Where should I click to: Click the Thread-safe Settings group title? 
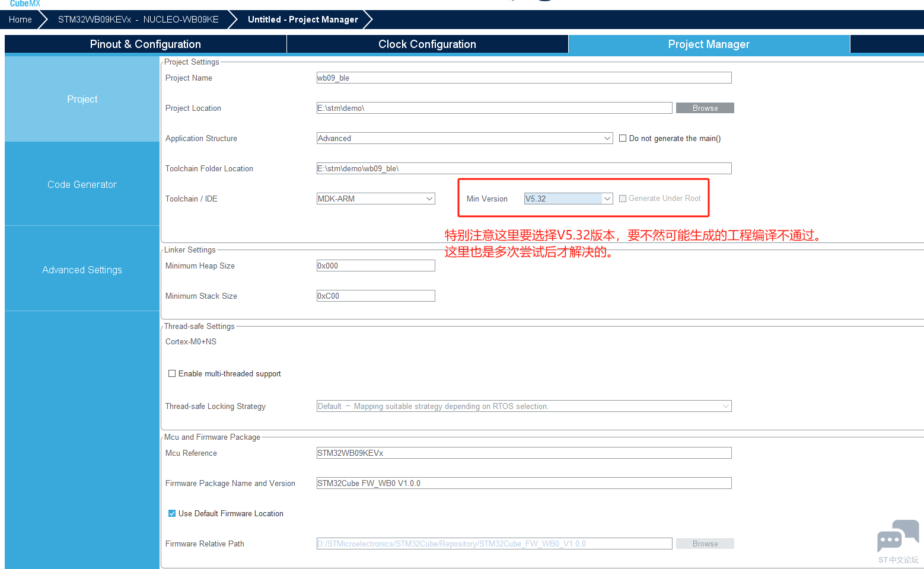click(x=199, y=326)
